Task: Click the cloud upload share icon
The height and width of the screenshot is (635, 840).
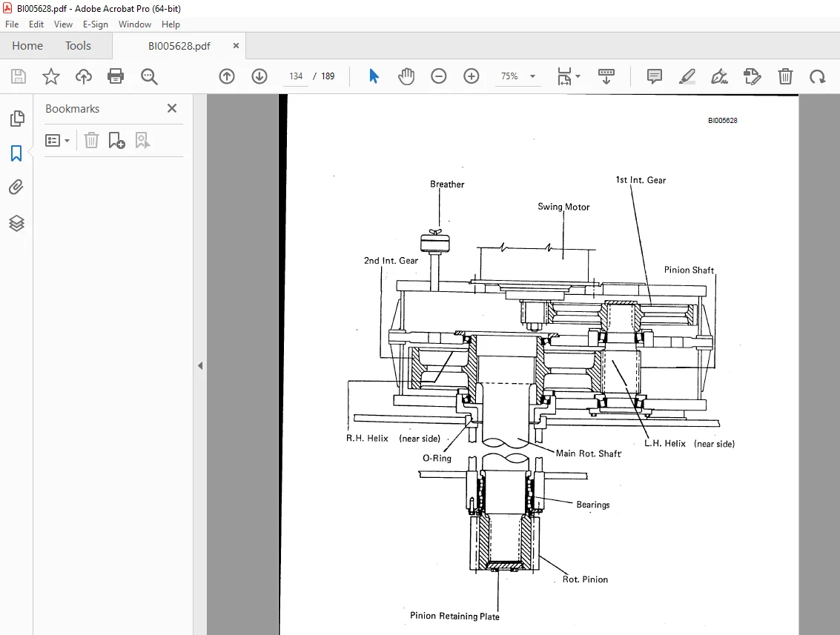Action: click(84, 76)
